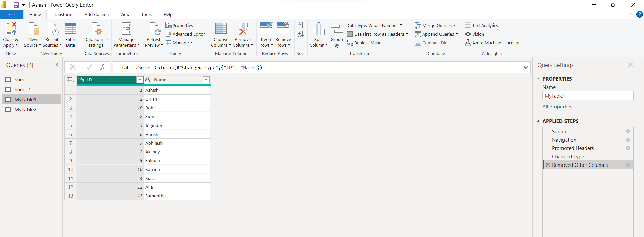The width and height of the screenshot is (644, 237).
Task: Click the Choose Columns icon
Action: (221, 29)
